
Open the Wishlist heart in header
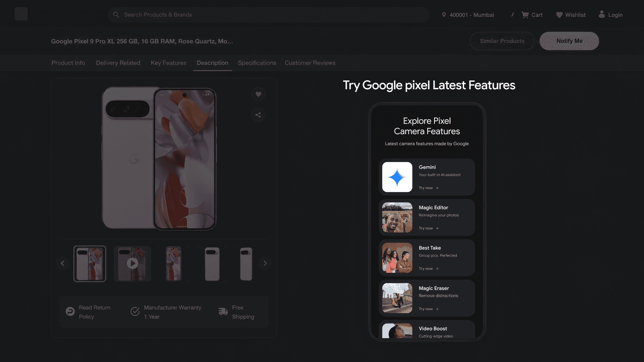click(559, 15)
